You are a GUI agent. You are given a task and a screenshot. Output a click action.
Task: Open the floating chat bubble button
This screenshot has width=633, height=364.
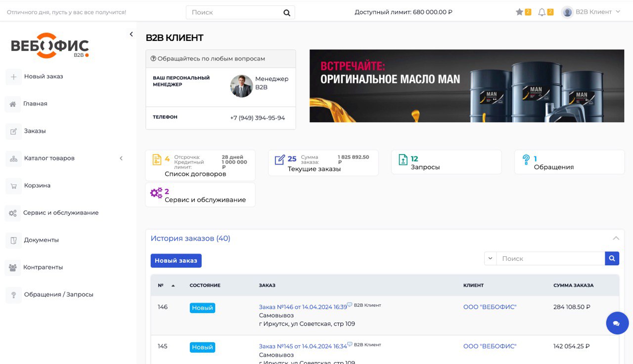click(x=617, y=324)
